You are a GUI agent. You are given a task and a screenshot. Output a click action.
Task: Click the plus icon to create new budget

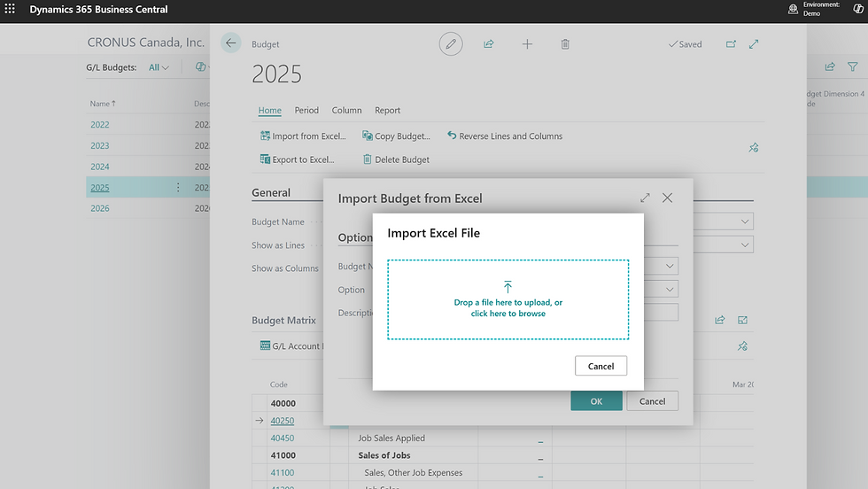[x=527, y=43]
